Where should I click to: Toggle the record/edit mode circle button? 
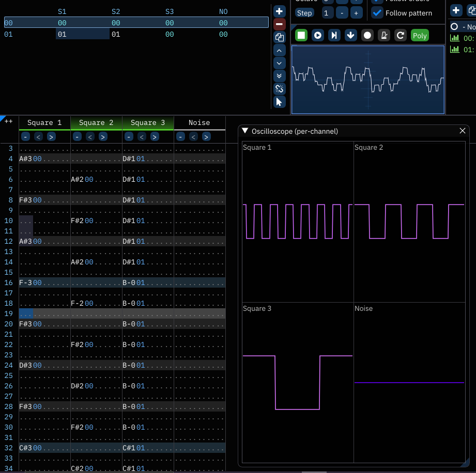367,35
